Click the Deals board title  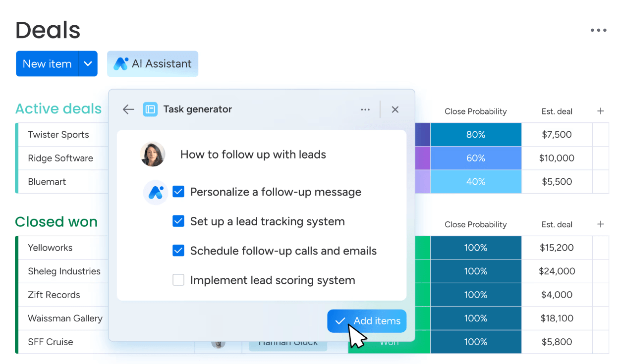click(48, 30)
